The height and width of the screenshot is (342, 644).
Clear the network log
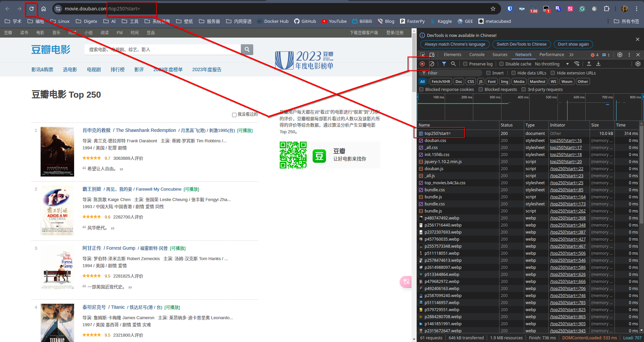pyautogui.click(x=432, y=64)
